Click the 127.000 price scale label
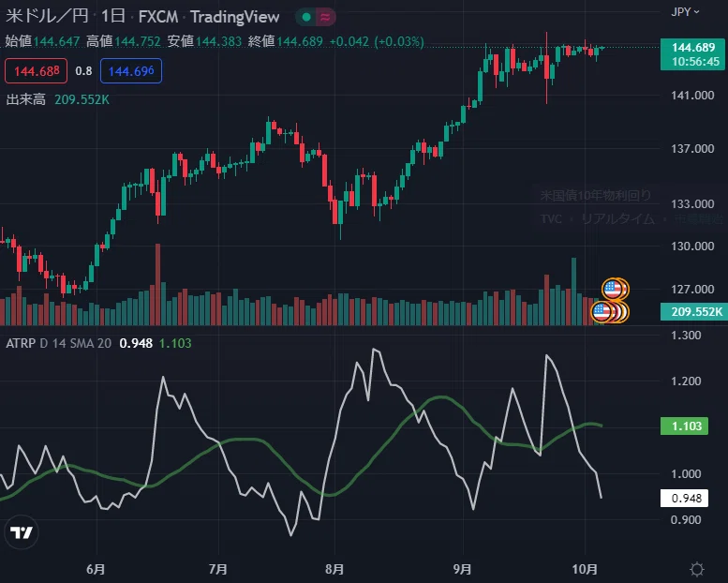 tap(692, 290)
